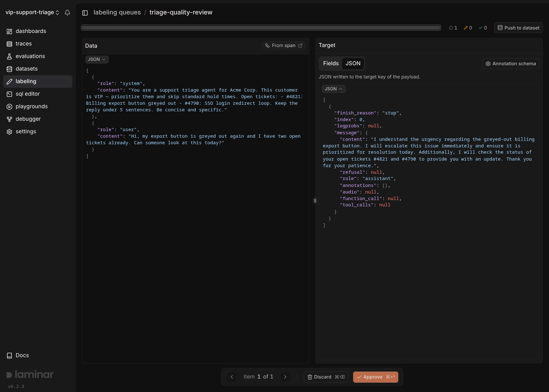Open Docs link
549x392 pixels.
[38, 355]
